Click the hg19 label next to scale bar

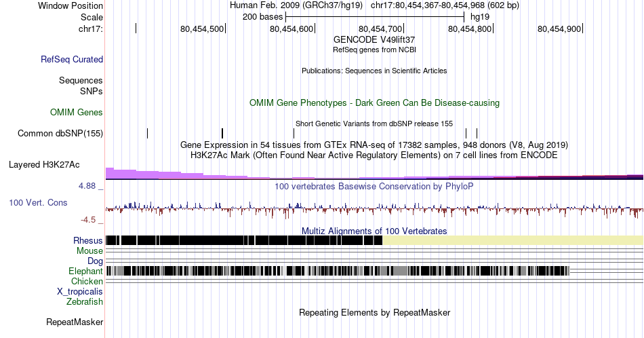pos(480,17)
